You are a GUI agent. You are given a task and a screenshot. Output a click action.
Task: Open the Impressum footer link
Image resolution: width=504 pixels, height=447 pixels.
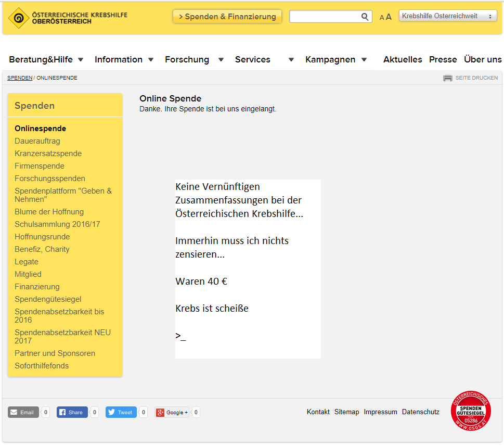click(380, 412)
